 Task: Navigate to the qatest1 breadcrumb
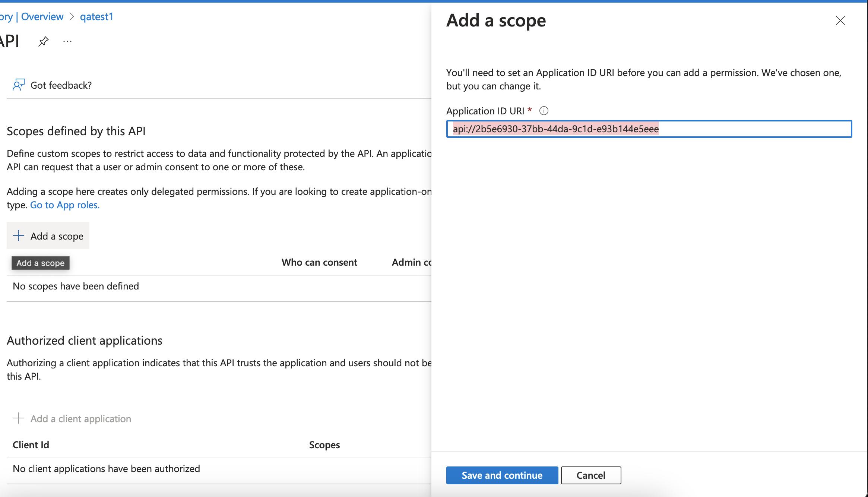coord(96,16)
